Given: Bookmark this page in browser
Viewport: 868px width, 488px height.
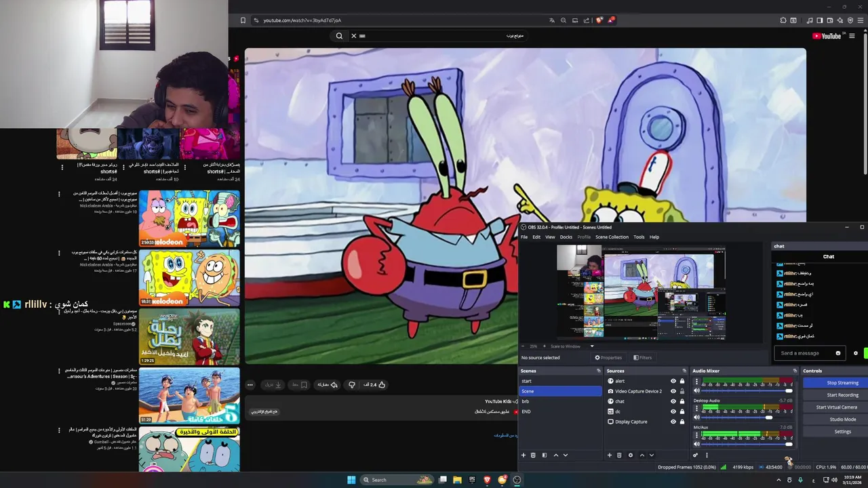Looking at the screenshot, I should coord(243,20).
